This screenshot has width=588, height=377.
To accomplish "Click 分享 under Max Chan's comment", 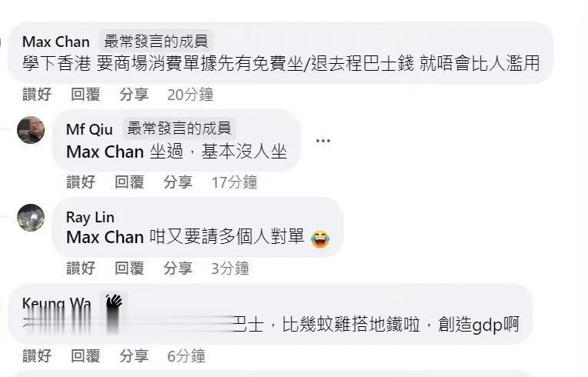I will pyautogui.click(x=134, y=95).
